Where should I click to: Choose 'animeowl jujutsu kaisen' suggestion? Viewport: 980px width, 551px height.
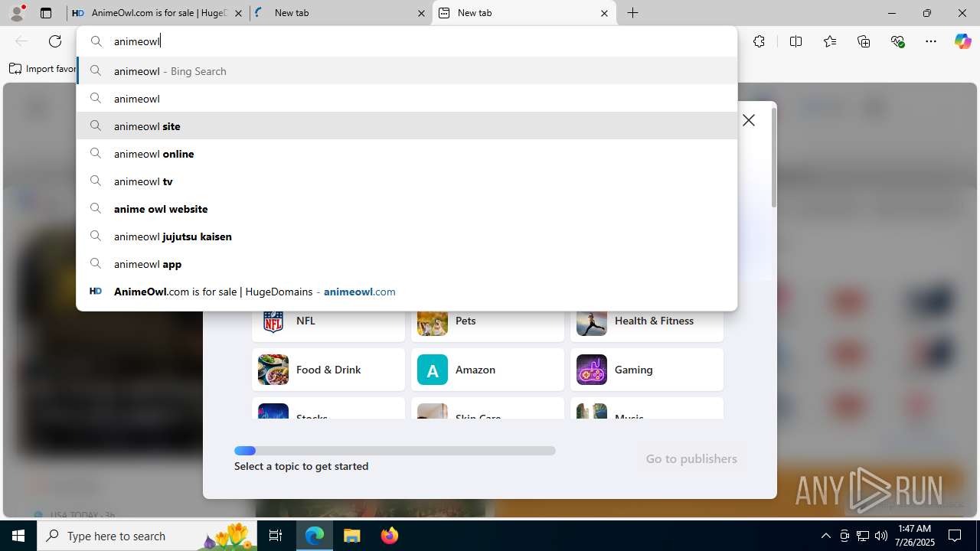tap(407, 236)
